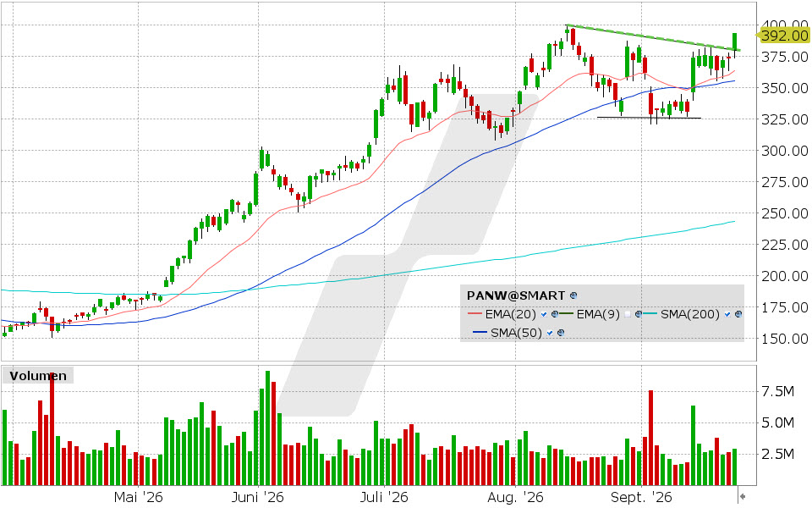Click the yellow 392.00 price tag
The width and height of the screenshot is (812, 508).
pos(783,36)
